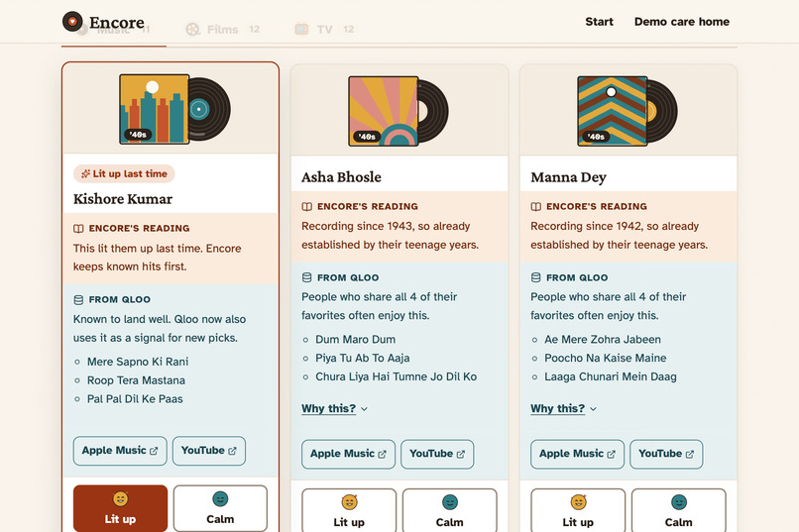Mark Asha Bhosle as Calm
The width and height of the screenshot is (799, 532).
coord(449,510)
